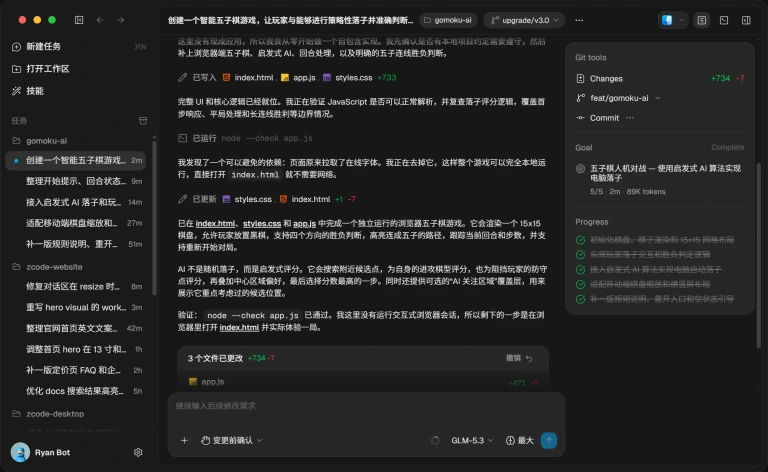Viewport: 768px width, 472px height.
Task: Open task 补一版定价页 FAQ 和企
Action: 76,370
